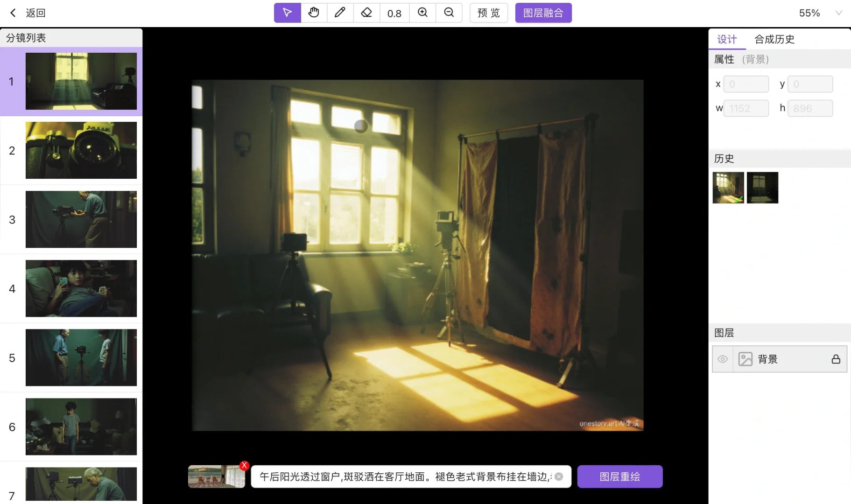Image resolution: width=851 pixels, height=504 pixels.
Task: Remove the reference image with the red X
Action: (244, 465)
